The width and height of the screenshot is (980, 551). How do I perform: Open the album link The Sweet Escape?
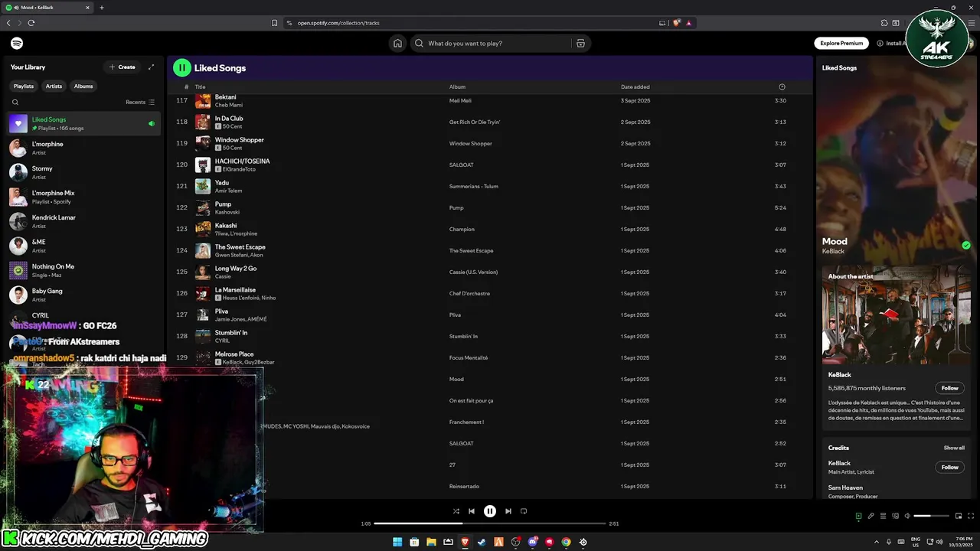point(471,250)
